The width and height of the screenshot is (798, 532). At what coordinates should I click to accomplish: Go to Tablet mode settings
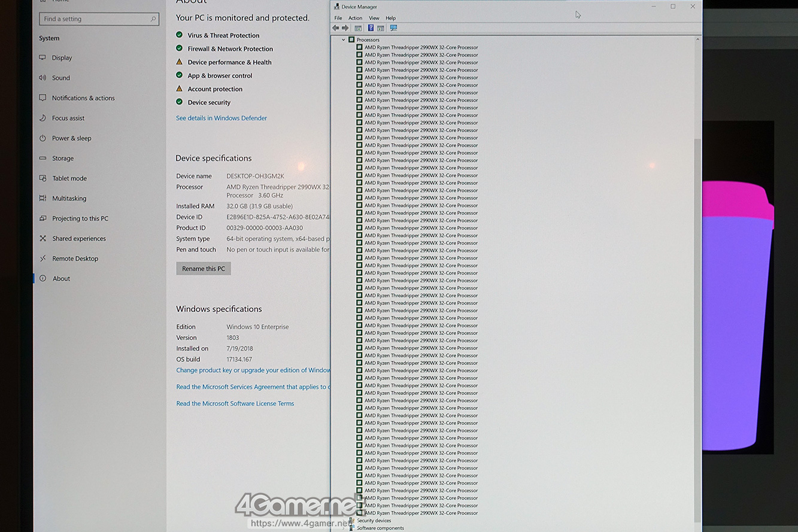(69, 178)
